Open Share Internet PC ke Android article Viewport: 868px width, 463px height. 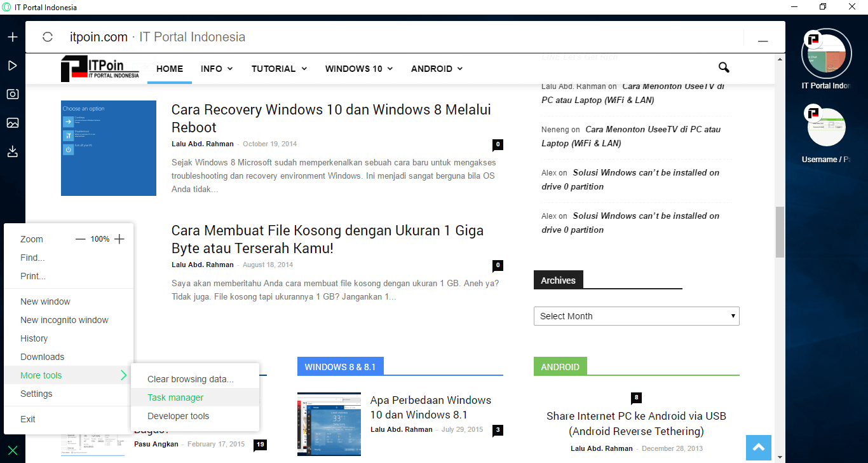(x=636, y=424)
